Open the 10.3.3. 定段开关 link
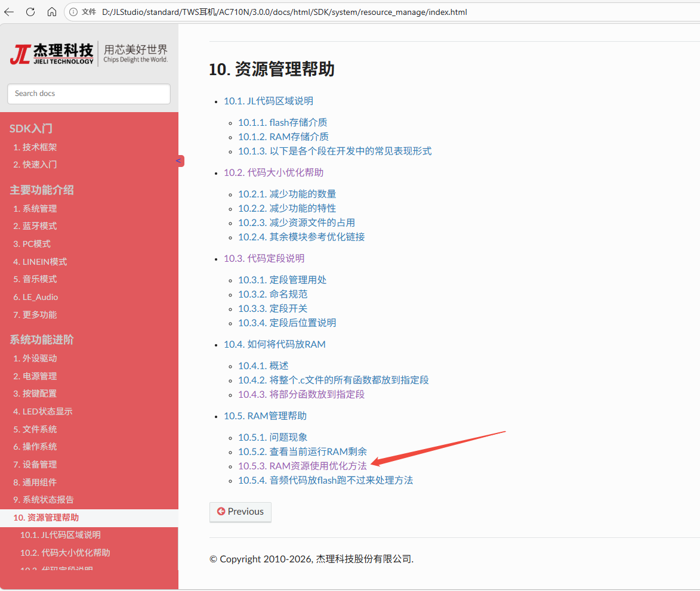Screen dimensions: 700x591 (273, 309)
